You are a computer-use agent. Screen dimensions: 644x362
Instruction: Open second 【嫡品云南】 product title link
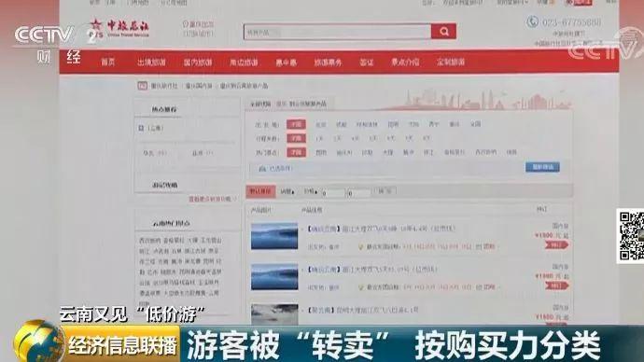(372, 270)
